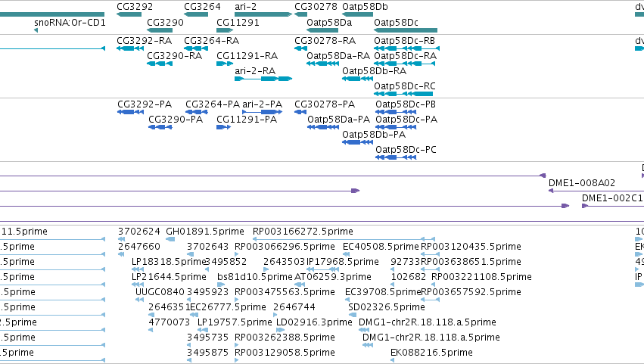The width and height of the screenshot is (644, 364).
Task: Click the Oatp58Dc gene label
Action: tap(396, 22)
